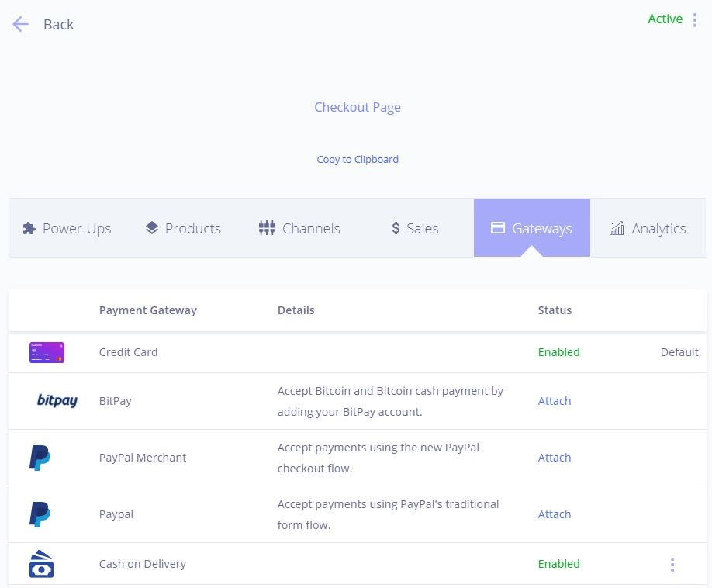Click the Credit Card gateway icon
This screenshot has height=588, width=712.
point(46,351)
